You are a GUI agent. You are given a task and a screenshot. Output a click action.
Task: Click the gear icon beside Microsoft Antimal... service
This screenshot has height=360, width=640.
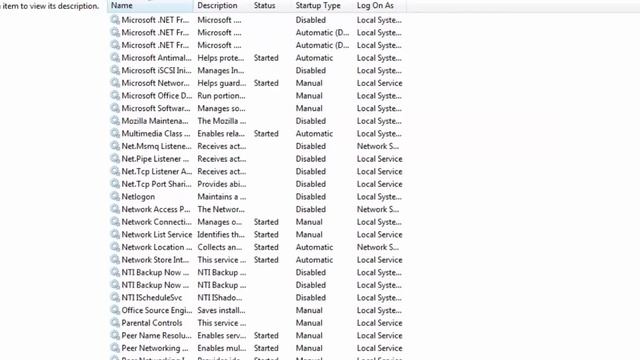pyautogui.click(x=115, y=58)
